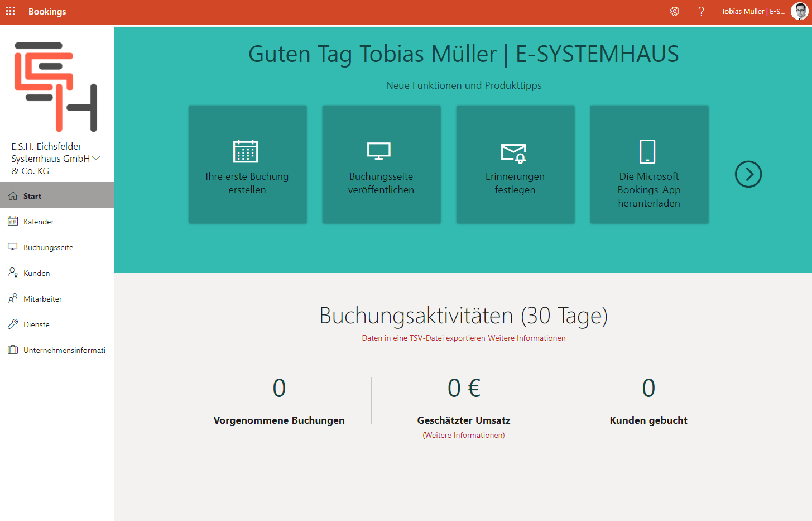Click the calendar icon next to Kalender
Screen dimensions: 812x521
point(13,222)
